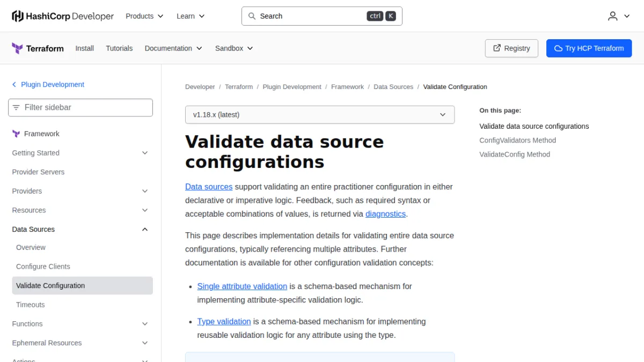This screenshot has height=362, width=644.
Task: Click Try HCP Terraform button
Action: (589, 48)
